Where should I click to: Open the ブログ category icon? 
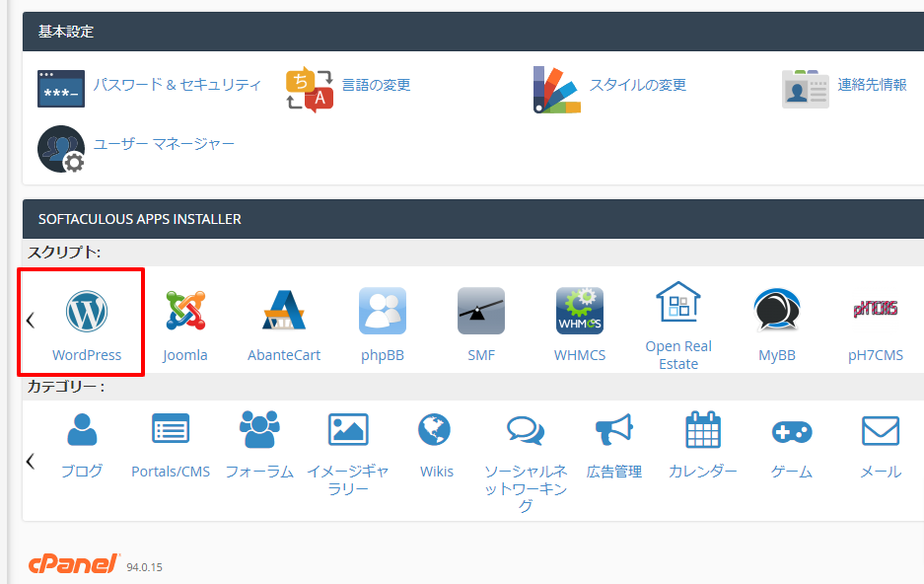[x=82, y=429]
